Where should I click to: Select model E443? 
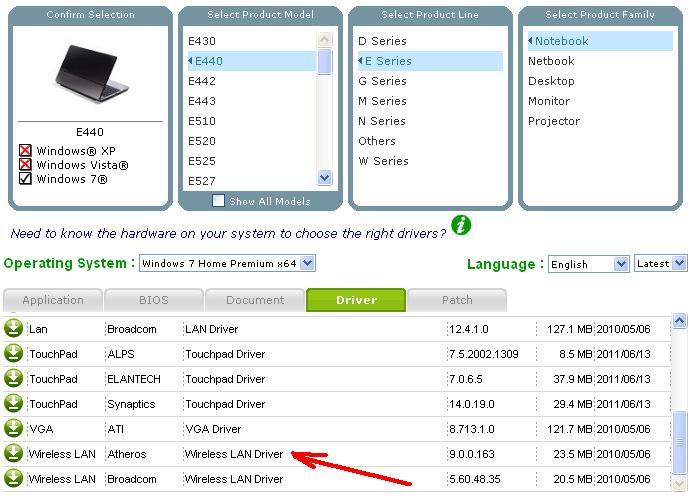(x=202, y=101)
